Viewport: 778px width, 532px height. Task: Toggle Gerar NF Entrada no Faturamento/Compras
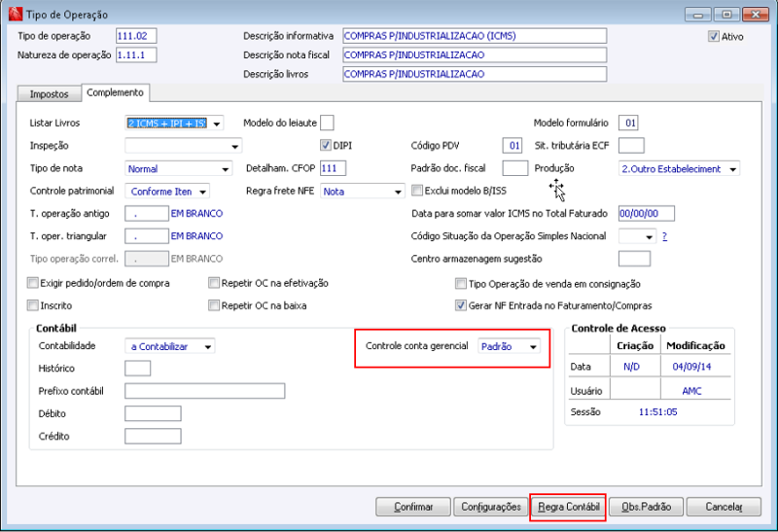point(461,305)
